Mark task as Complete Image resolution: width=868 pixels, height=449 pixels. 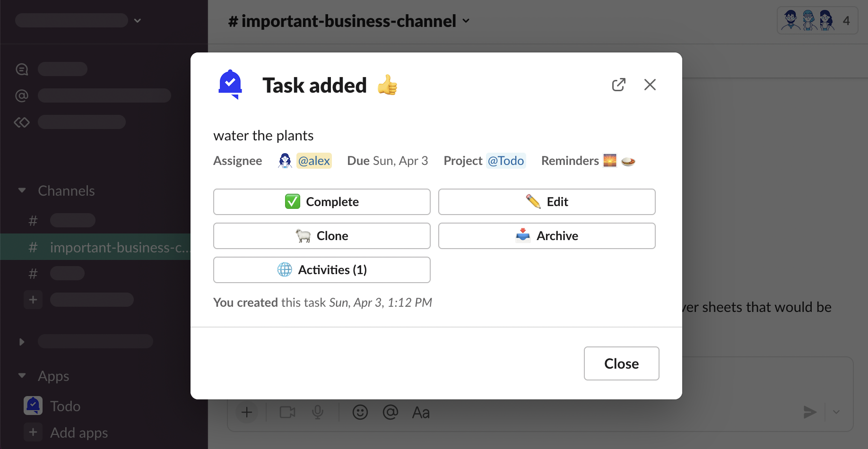[321, 202]
